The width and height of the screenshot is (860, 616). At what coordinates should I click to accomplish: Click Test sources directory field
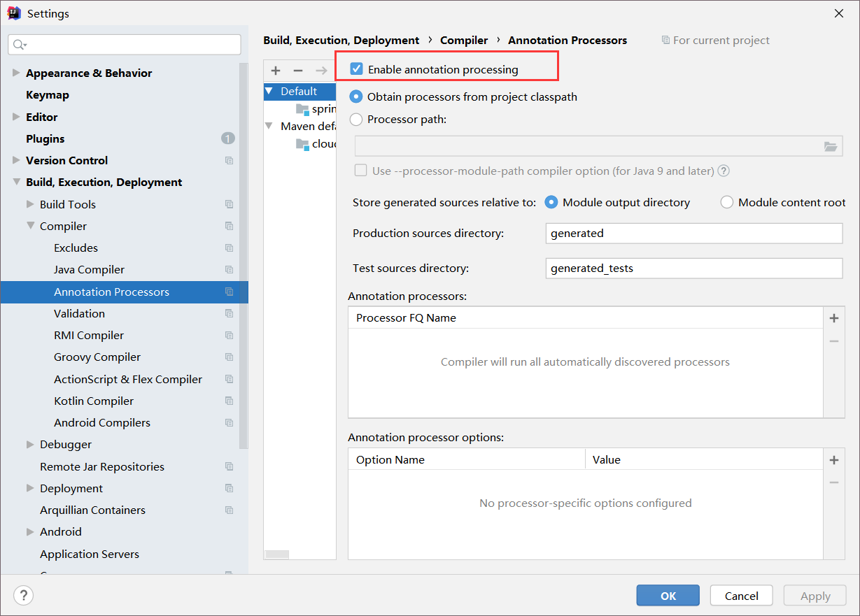694,268
